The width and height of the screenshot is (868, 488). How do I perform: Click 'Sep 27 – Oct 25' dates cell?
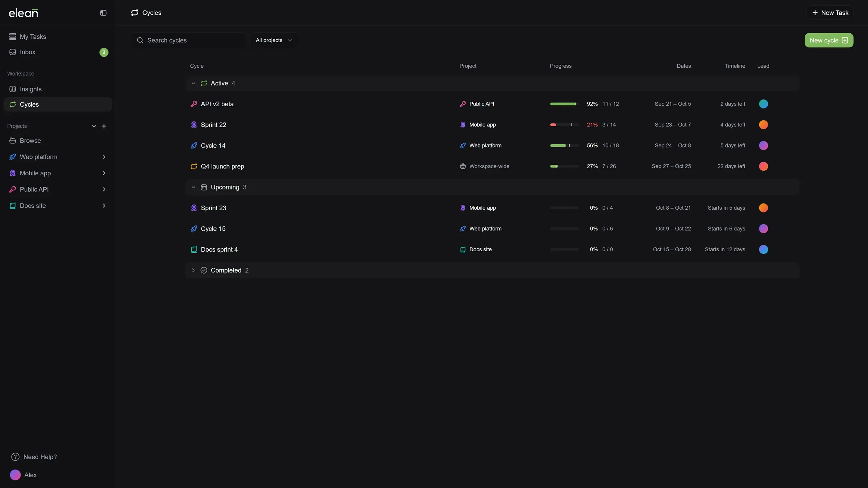click(671, 166)
